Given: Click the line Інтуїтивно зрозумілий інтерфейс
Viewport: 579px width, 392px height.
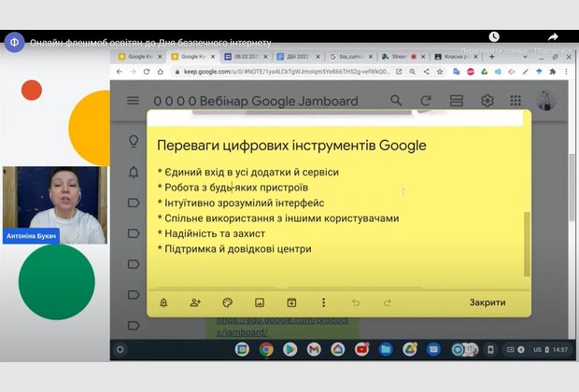Looking at the screenshot, I should click(241, 203).
